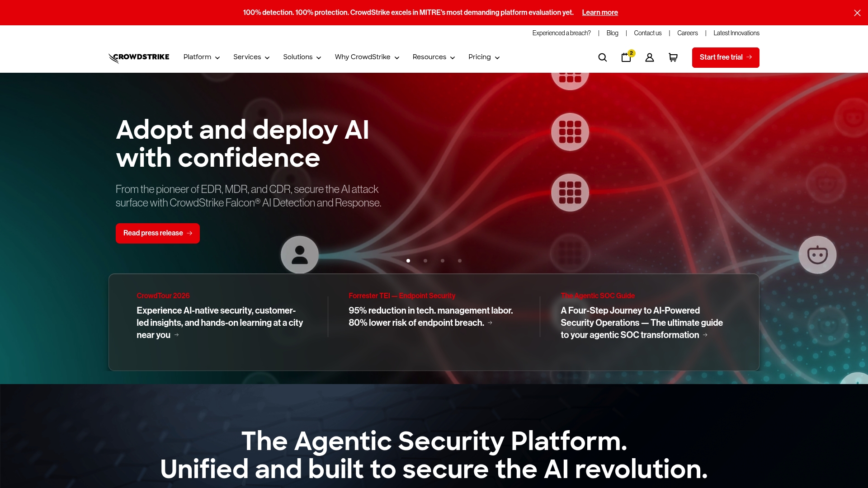Click the Start free trial button
The image size is (868, 488).
tap(725, 57)
